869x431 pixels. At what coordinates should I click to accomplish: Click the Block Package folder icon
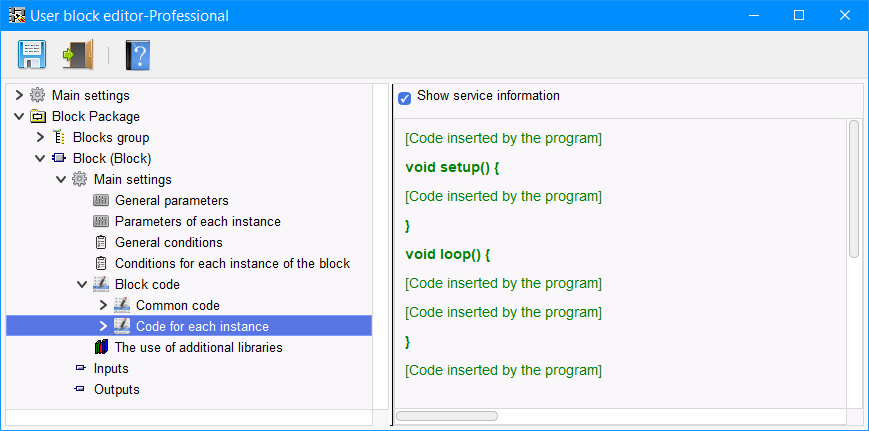click(x=38, y=116)
